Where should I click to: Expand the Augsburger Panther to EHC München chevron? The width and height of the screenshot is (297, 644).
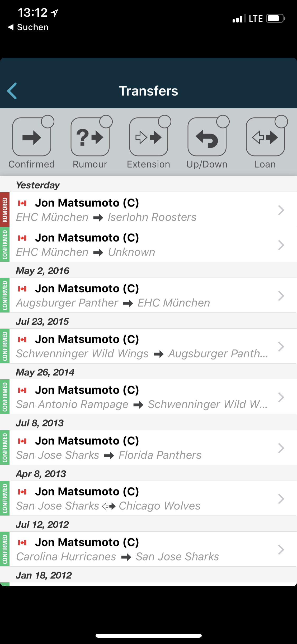(281, 296)
